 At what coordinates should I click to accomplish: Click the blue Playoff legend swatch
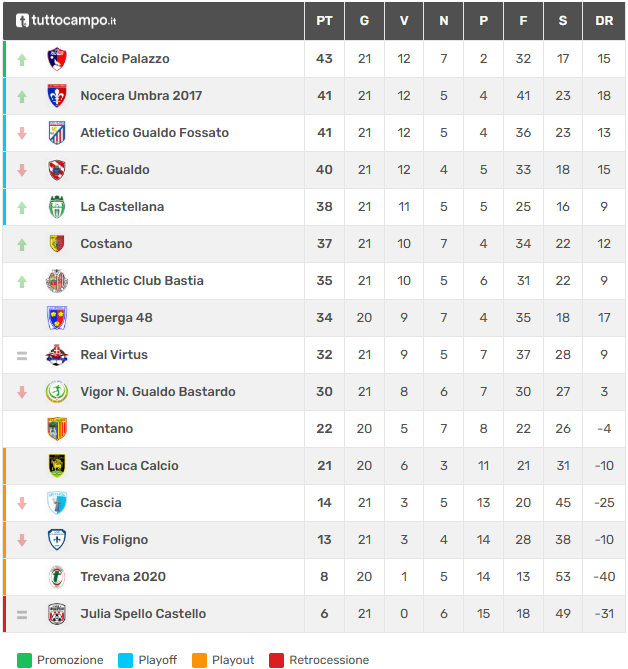click(125, 660)
